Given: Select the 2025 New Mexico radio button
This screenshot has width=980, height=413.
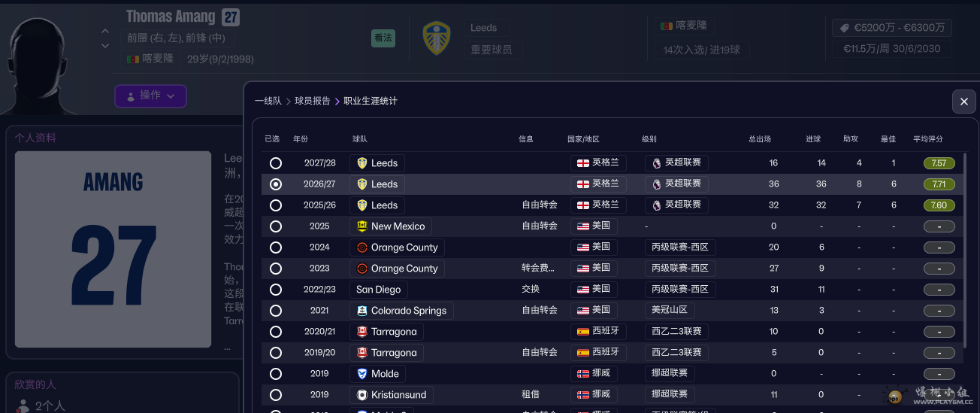Looking at the screenshot, I should point(276,226).
